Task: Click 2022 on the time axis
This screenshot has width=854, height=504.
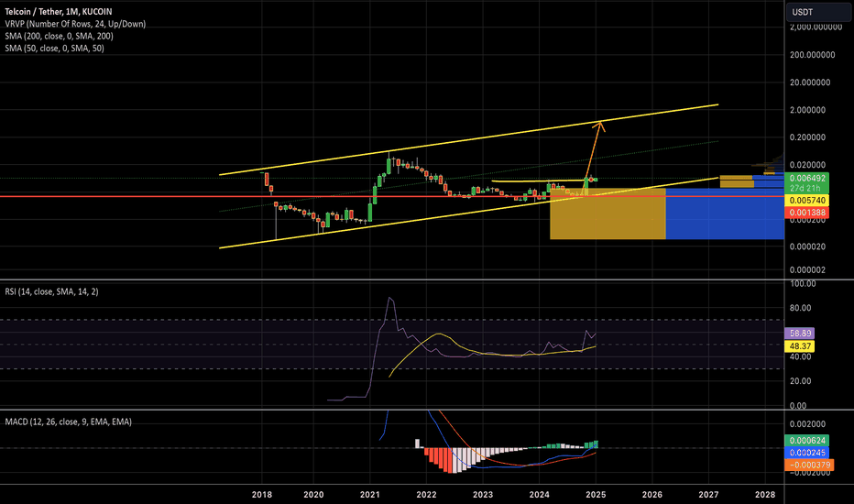Action: click(426, 495)
